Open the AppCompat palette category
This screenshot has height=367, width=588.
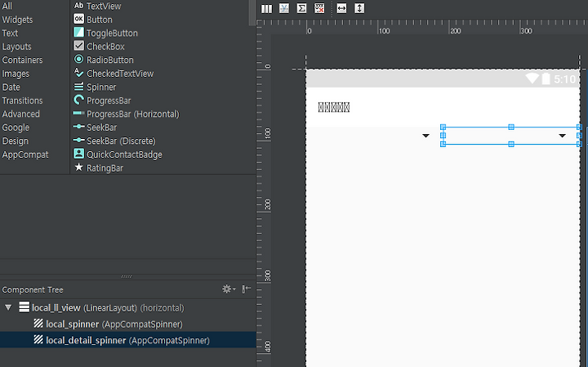click(25, 154)
